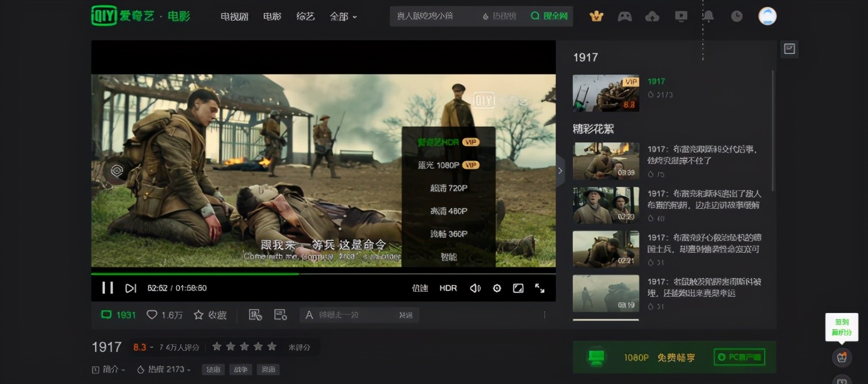Click the round icon on the video's left edge

tap(117, 171)
